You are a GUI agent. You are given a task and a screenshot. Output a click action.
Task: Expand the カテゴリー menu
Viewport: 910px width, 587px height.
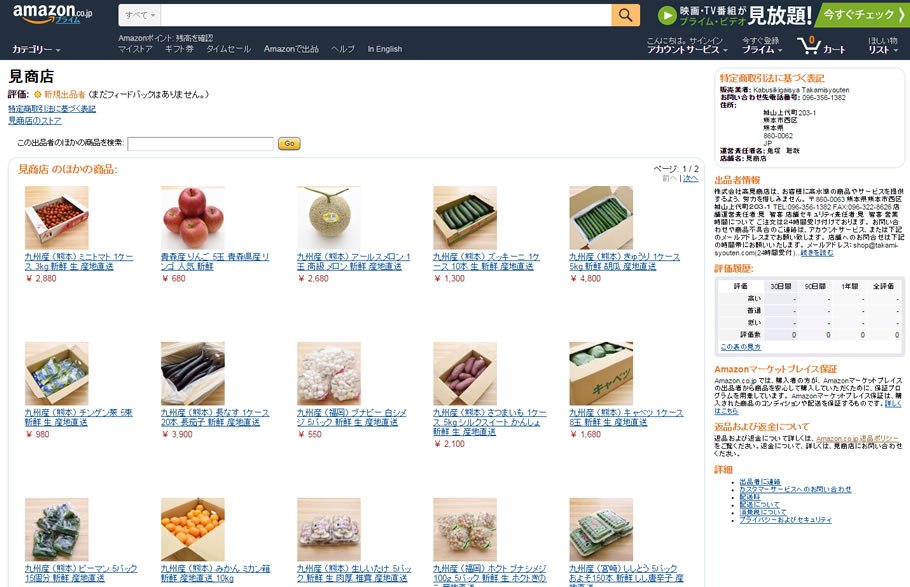tap(36, 50)
